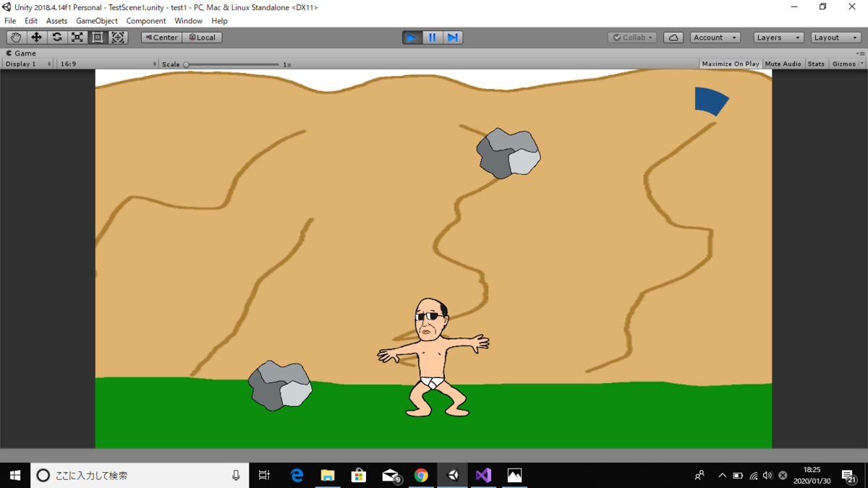Select the Scale tool
868x488 pixels.
coord(77,38)
